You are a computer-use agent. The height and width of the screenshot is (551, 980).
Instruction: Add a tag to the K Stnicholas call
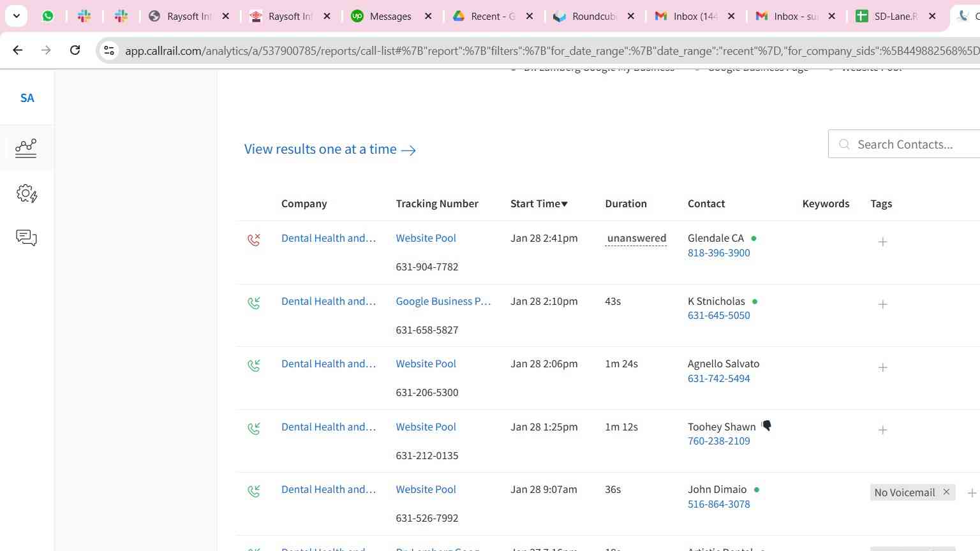click(x=882, y=304)
